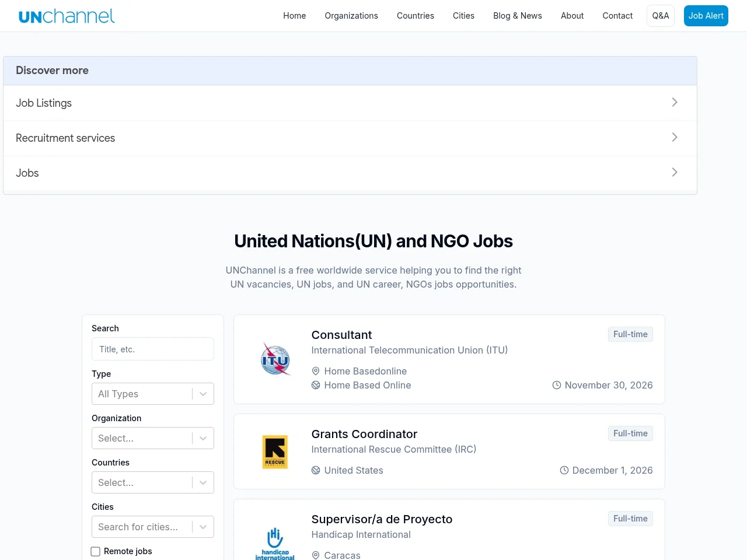Screen dimensions: 747x560
Task: Click the United States location text
Action: coord(354,470)
